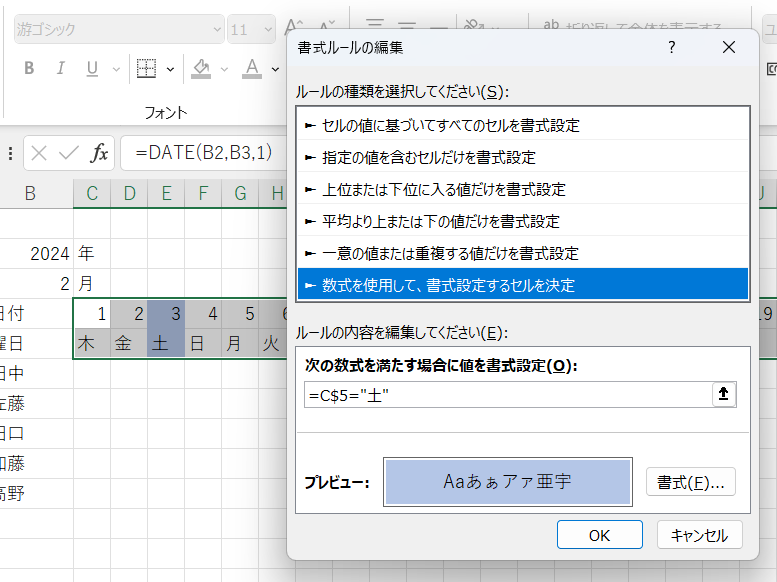Click the fx insert function icon
The image size is (777, 582).
99,153
